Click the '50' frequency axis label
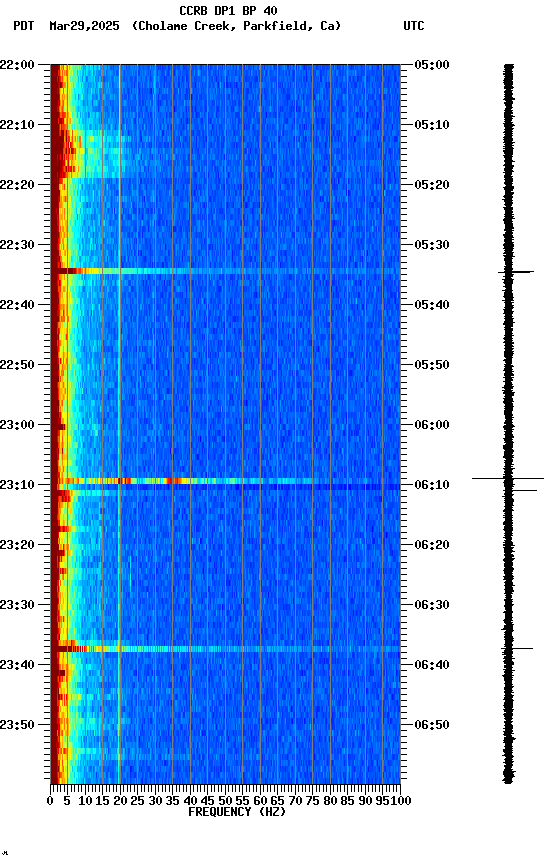 point(225,802)
